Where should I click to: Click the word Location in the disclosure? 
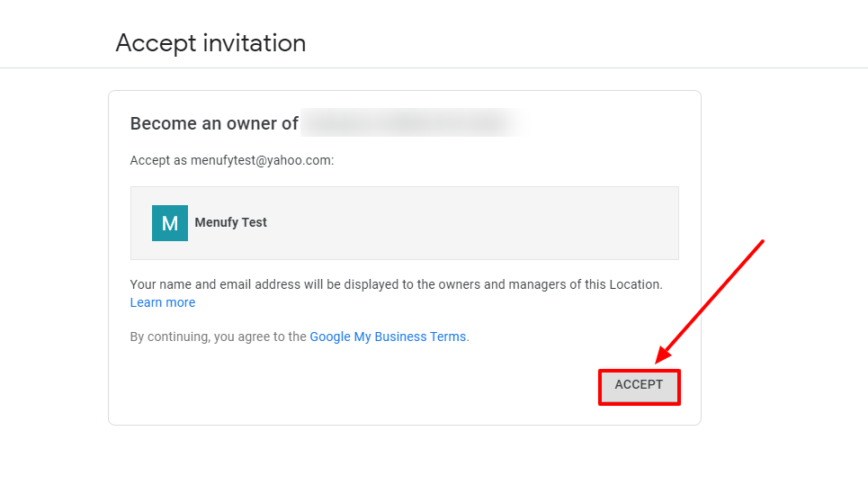[634, 284]
